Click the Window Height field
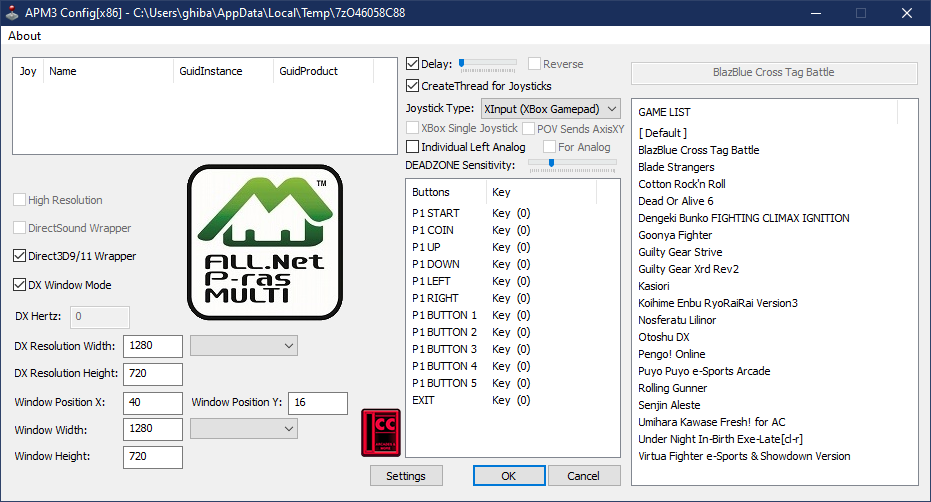This screenshot has width=931, height=502. click(x=153, y=457)
